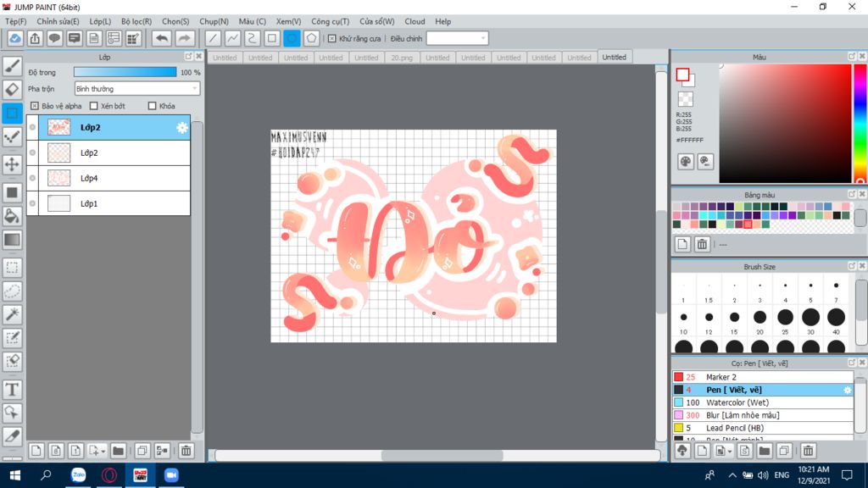This screenshot has width=868, height=488.
Task: Click the Windows Start button
Action: [15, 475]
